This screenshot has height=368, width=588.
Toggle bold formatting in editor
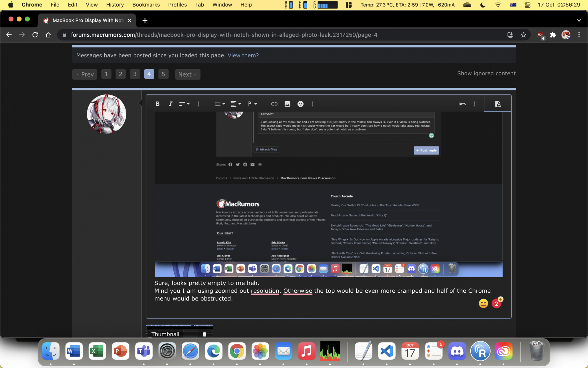point(158,104)
